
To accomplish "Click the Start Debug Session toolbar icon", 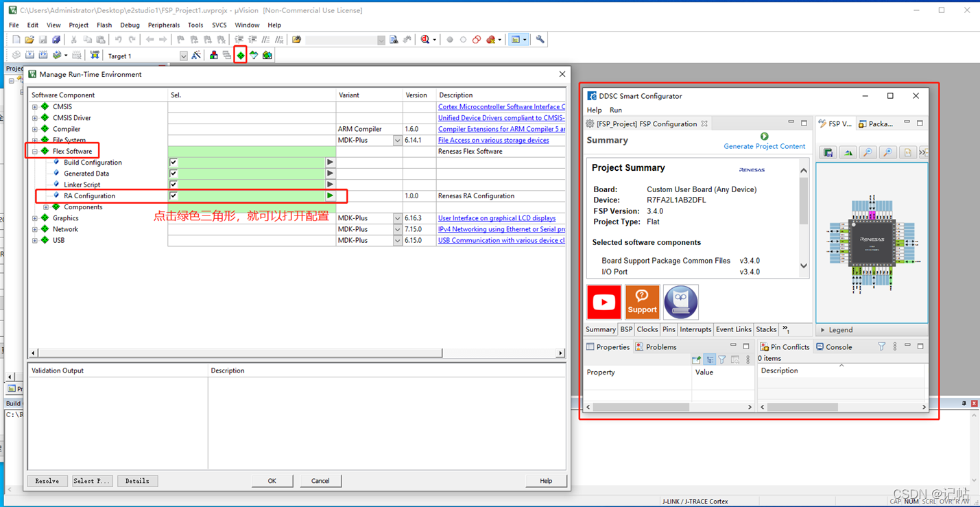I will [x=425, y=40].
